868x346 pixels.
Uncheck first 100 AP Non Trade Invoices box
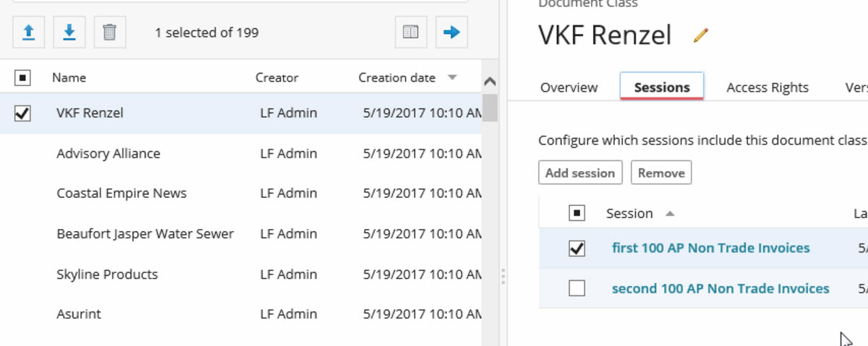click(x=576, y=248)
